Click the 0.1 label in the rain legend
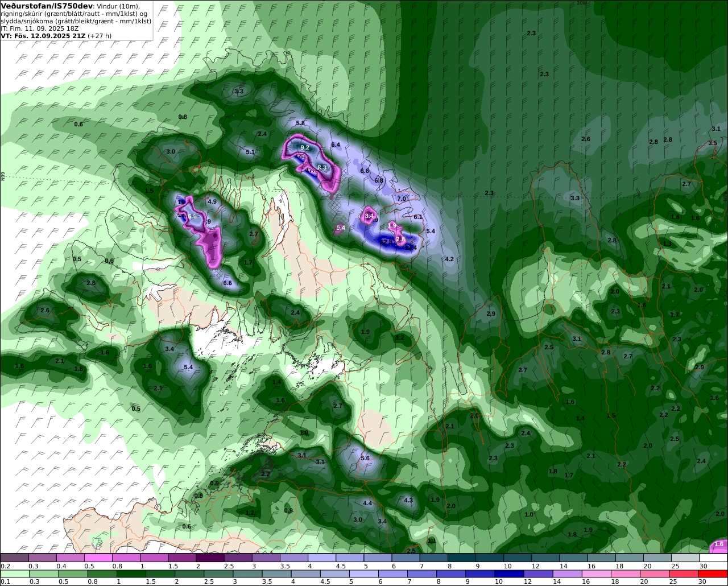Screen dimensions: 728x586 tap(5, 581)
